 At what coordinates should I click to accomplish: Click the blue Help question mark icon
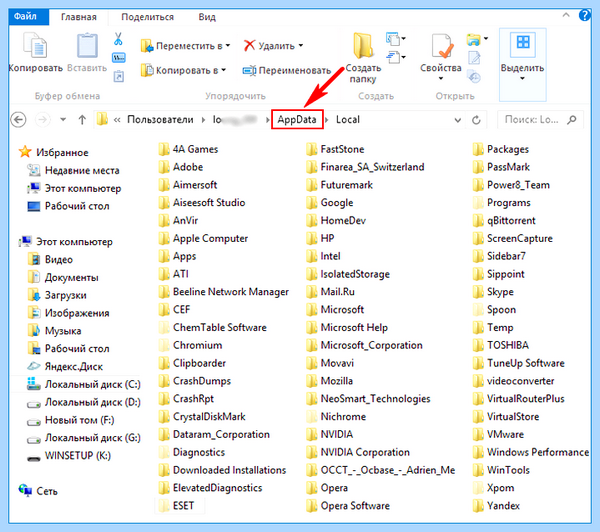pyautogui.click(x=585, y=16)
